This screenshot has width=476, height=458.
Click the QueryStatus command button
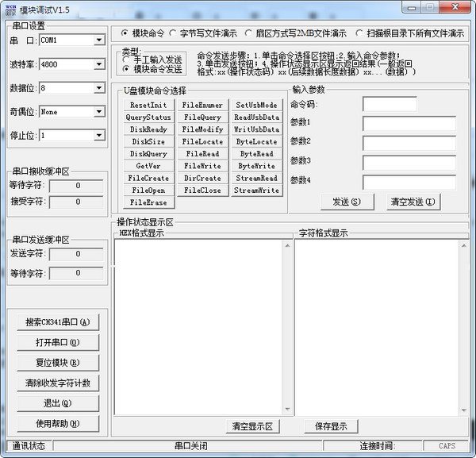pyautogui.click(x=149, y=117)
